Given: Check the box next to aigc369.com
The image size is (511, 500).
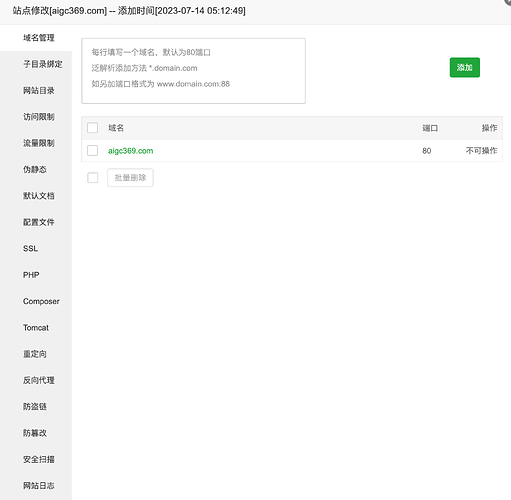Looking at the screenshot, I should [92, 151].
